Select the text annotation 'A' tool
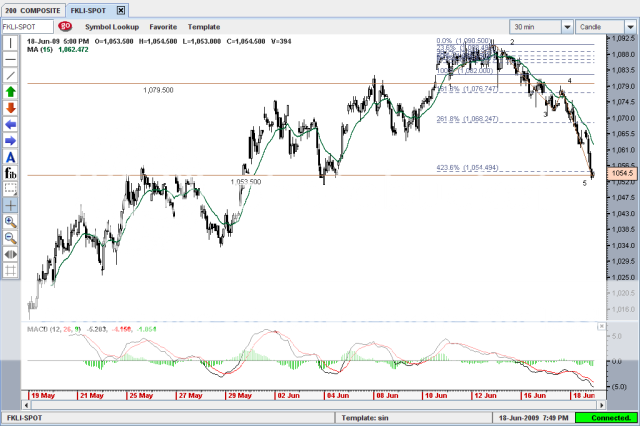 11,156
